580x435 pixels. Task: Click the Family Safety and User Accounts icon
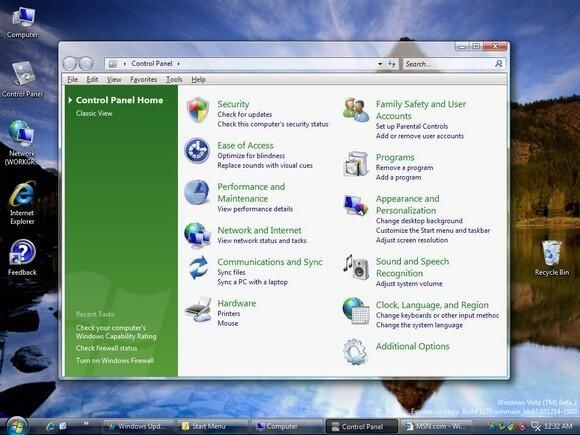[x=356, y=110]
